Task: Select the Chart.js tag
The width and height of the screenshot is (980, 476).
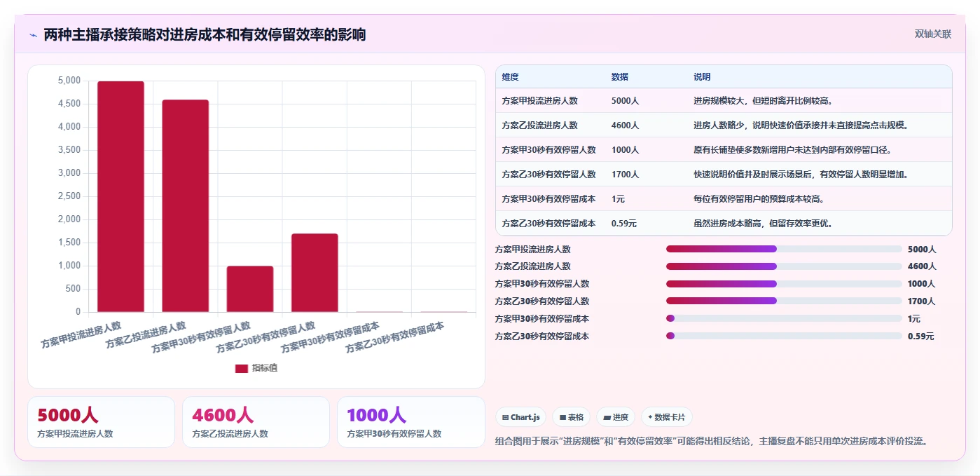Action: point(521,417)
